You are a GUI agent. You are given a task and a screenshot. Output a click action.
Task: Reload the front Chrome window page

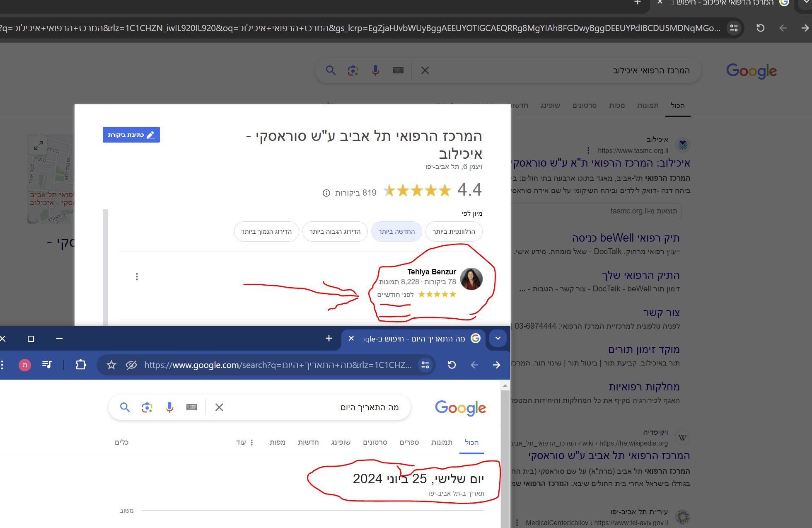point(452,365)
